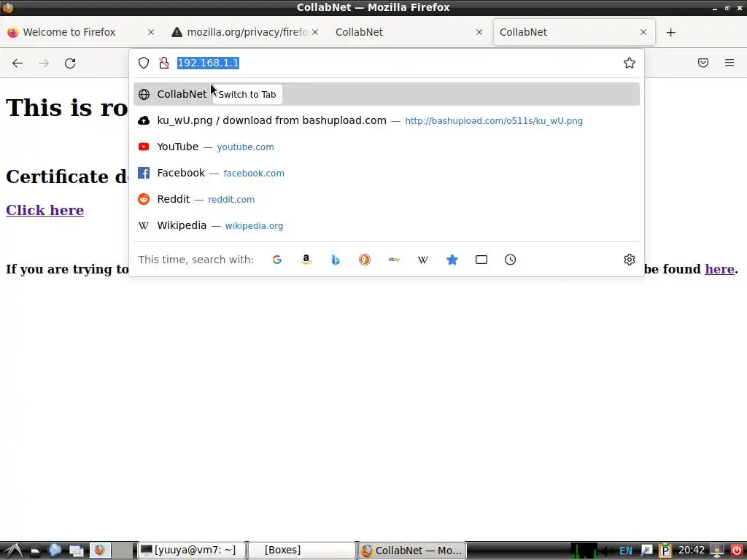Image resolution: width=747 pixels, height=560 pixels.
Task: Search open tabs using the tab icon
Action: tap(481, 260)
